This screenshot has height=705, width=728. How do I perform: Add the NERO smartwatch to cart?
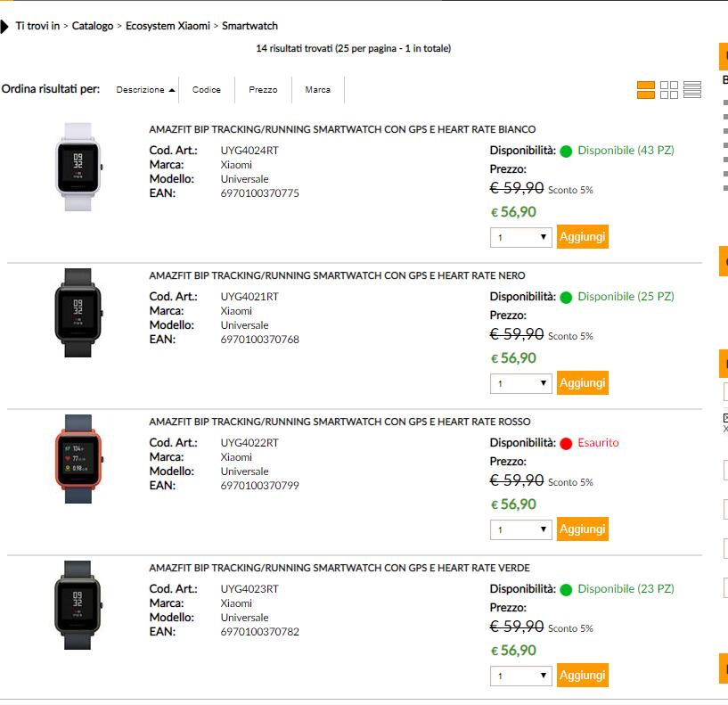582,382
